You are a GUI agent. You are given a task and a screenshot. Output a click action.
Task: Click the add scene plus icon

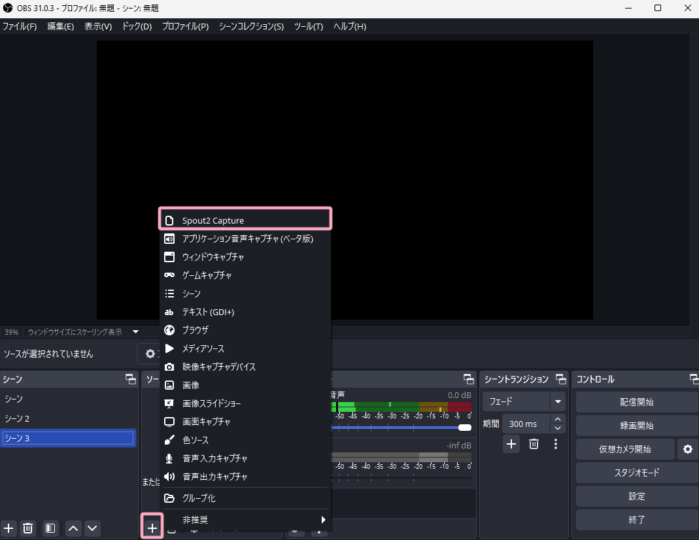coord(8,528)
